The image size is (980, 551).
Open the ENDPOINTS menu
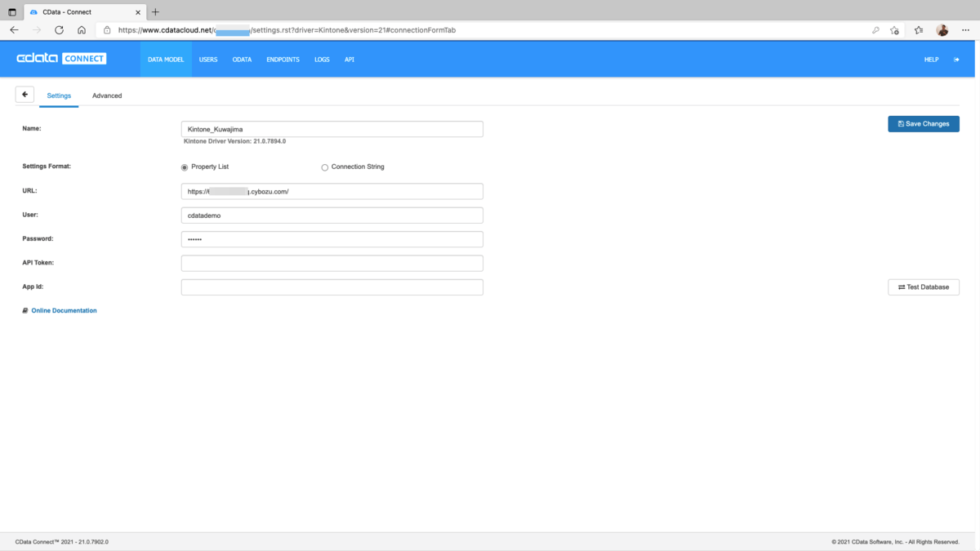[283, 60]
